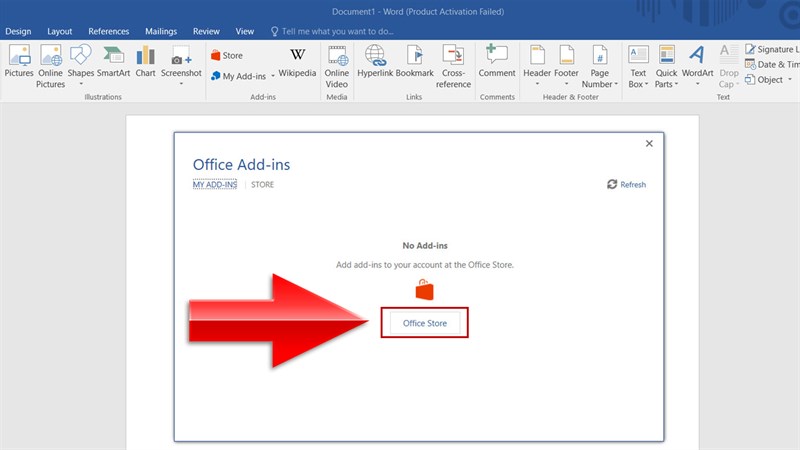The height and width of the screenshot is (450, 800).
Task: Click the Drop Cap button
Action: (x=729, y=66)
